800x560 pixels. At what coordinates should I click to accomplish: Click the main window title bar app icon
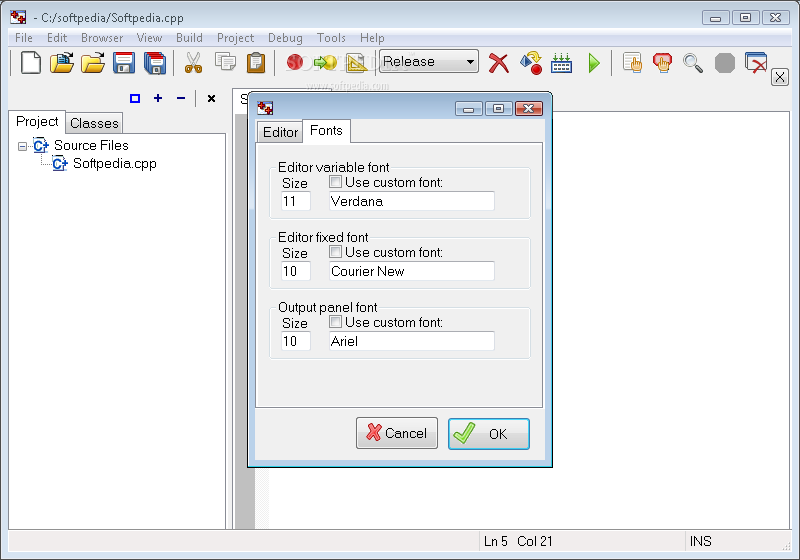tap(18, 17)
